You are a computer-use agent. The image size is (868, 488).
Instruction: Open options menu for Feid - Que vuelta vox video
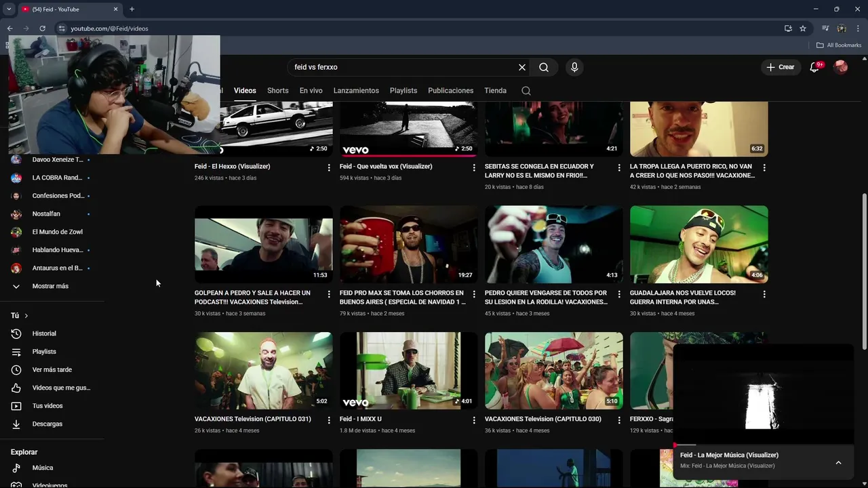point(474,167)
